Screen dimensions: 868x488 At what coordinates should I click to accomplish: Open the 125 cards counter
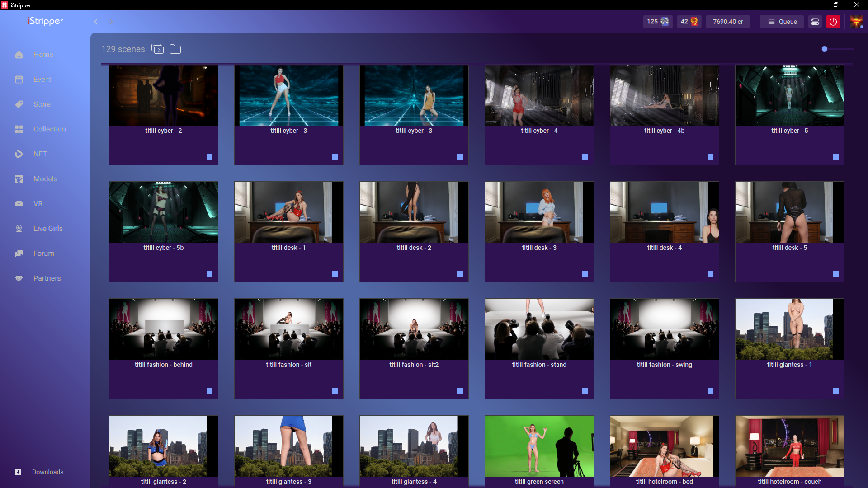pos(657,22)
